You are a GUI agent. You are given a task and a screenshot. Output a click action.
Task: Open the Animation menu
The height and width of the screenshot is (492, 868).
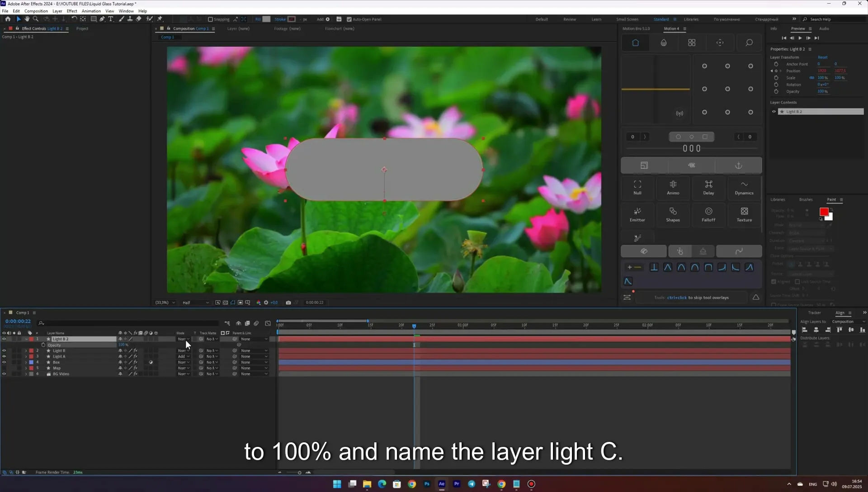click(x=91, y=11)
